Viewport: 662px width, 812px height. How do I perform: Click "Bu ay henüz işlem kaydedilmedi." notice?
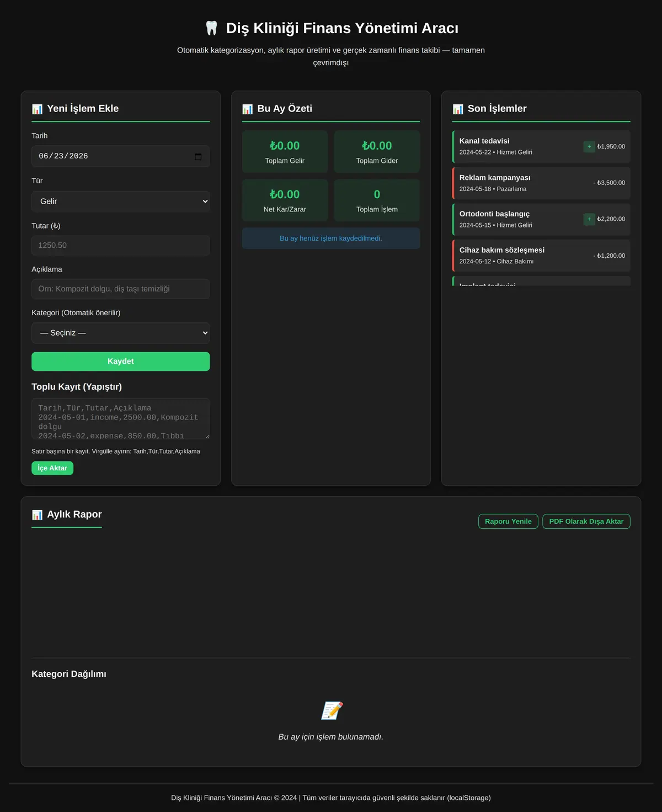[x=331, y=238]
